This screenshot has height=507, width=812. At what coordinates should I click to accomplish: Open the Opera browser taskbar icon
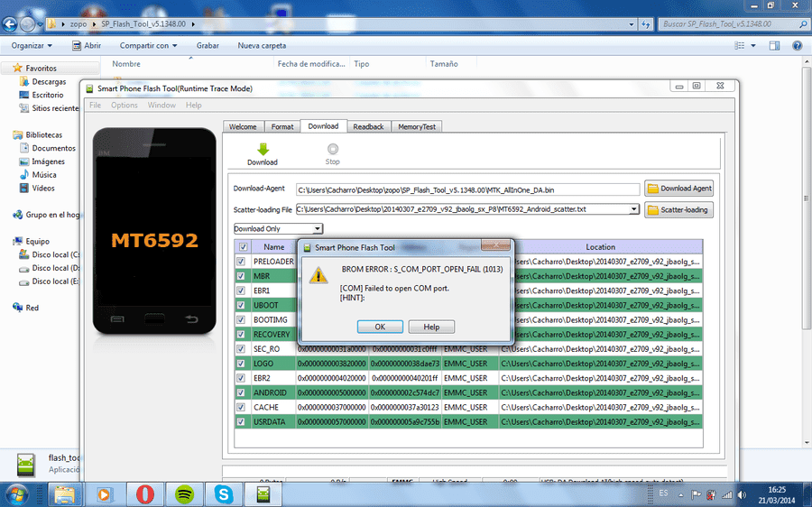click(x=145, y=494)
